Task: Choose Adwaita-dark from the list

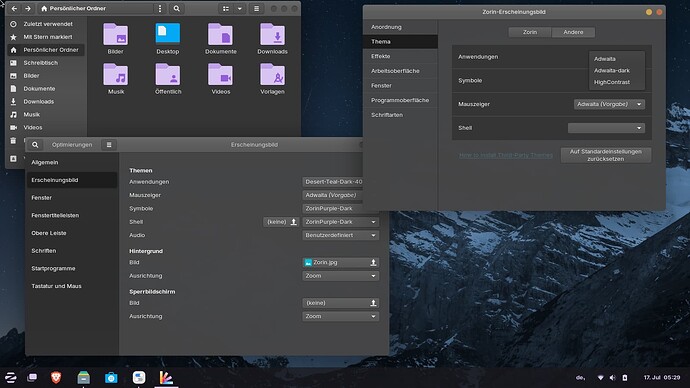Action: pos(612,70)
